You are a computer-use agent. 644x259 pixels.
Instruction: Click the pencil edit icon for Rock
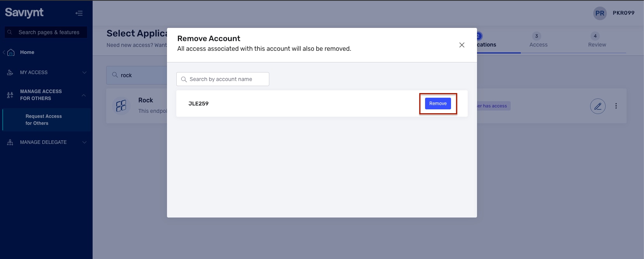pyautogui.click(x=598, y=106)
